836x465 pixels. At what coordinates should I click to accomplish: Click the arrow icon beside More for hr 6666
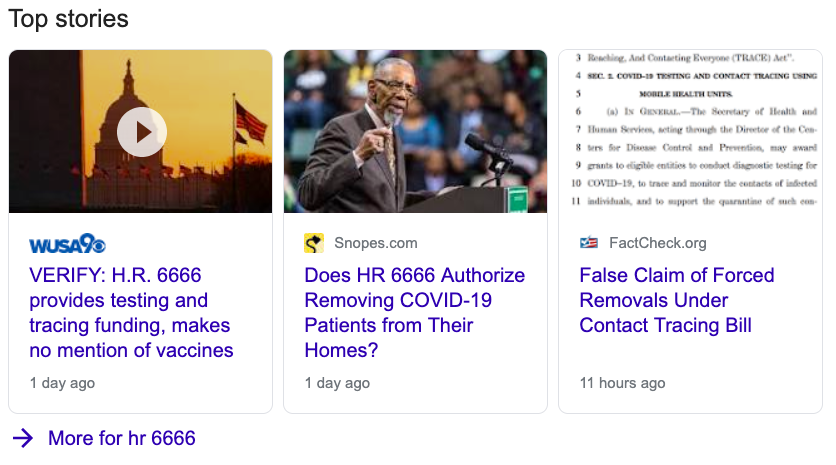(x=23, y=438)
